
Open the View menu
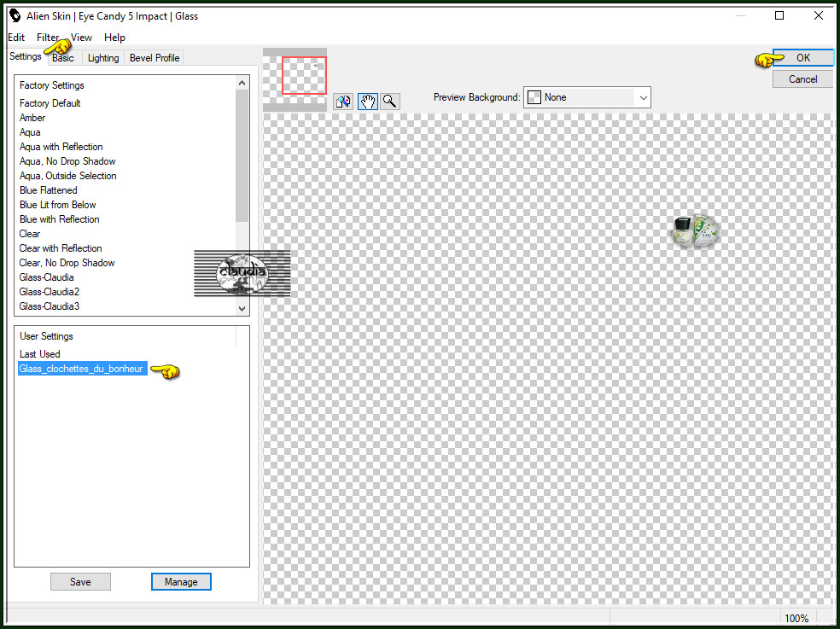click(x=81, y=38)
